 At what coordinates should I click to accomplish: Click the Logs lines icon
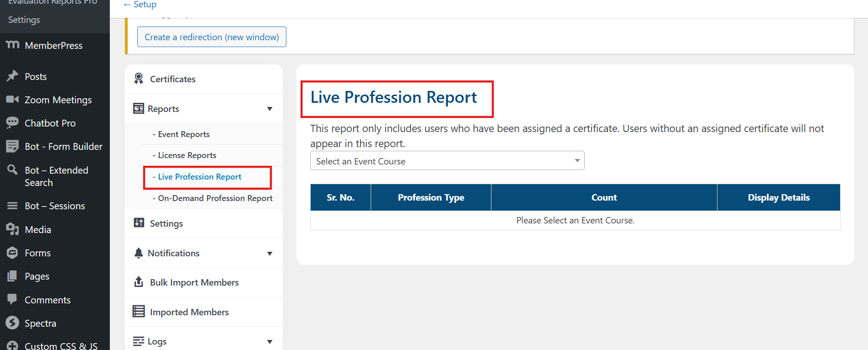click(138, 341)
